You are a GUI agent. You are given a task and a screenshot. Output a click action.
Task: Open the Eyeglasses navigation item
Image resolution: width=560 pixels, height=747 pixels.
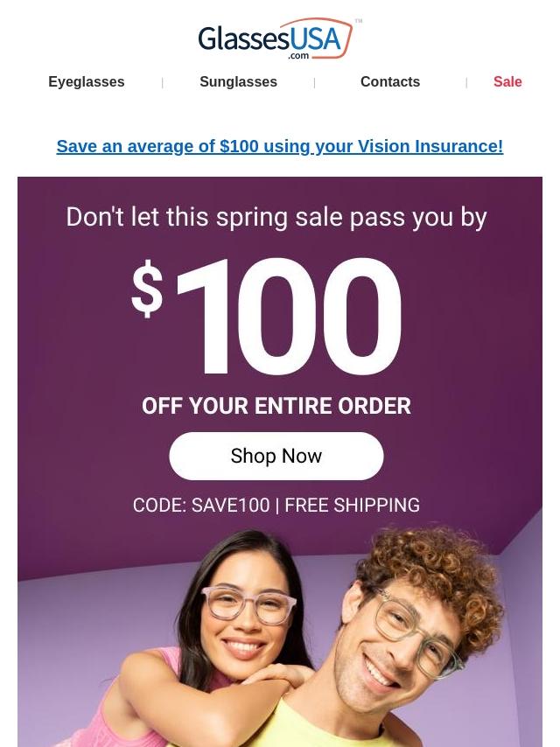click(x=87, y=81)
